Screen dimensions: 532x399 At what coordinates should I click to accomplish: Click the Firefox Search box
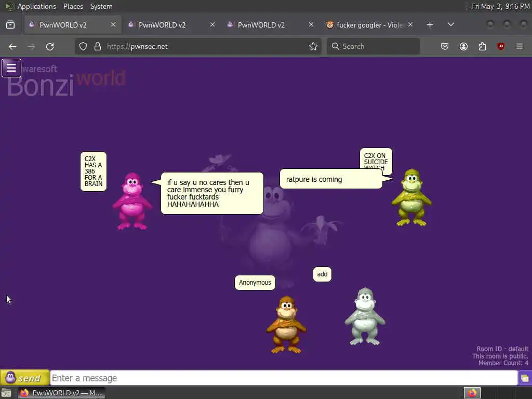(x=373, y=46)
